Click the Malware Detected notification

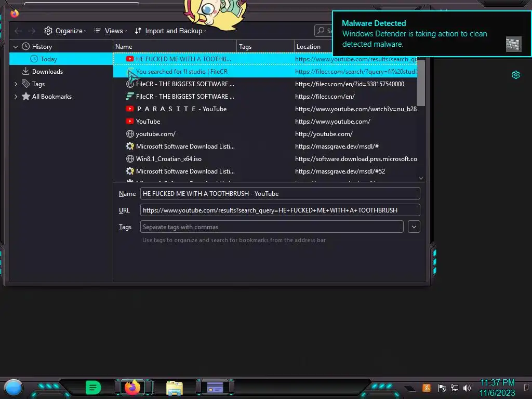click(x=431, y=34)
